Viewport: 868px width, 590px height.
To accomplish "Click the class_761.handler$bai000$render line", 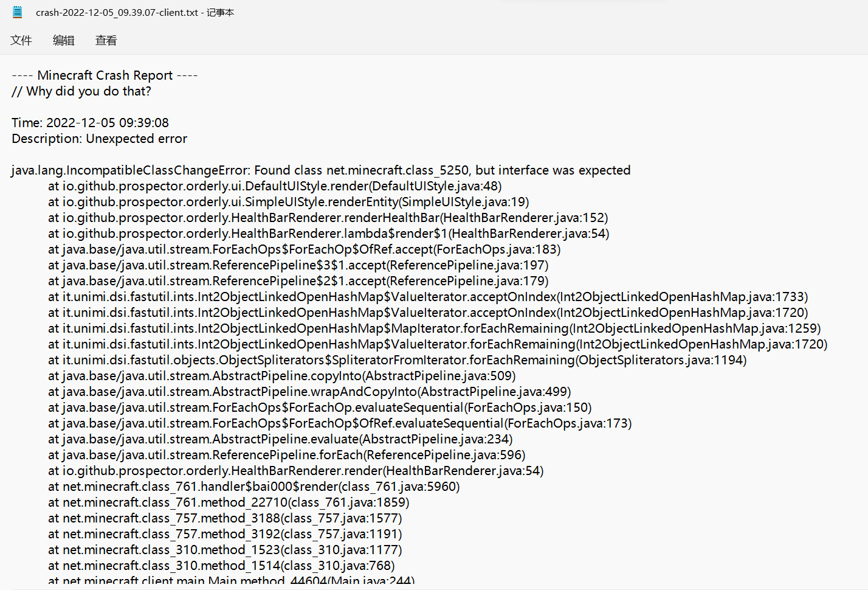I will pyautogui.click(x=254, y=487).
